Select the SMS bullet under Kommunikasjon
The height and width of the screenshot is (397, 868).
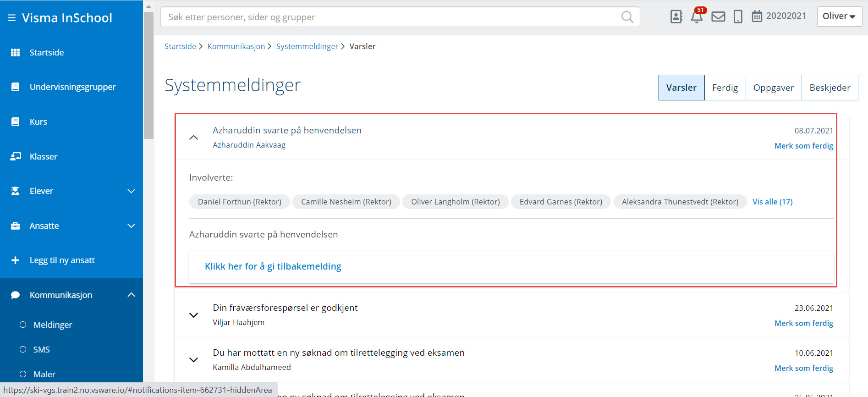pyautogui.click(x=23, y=349)
